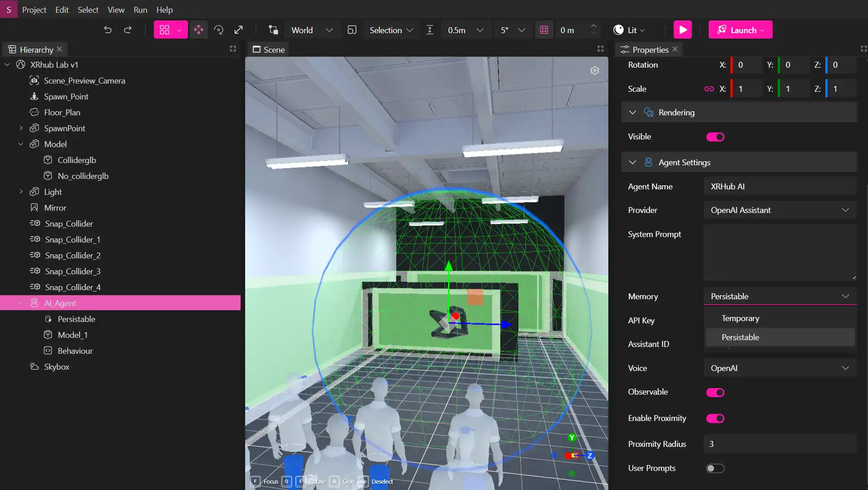Open the Provider dropdown
This screenshot has height=490, width=868.
pos(780,210)
